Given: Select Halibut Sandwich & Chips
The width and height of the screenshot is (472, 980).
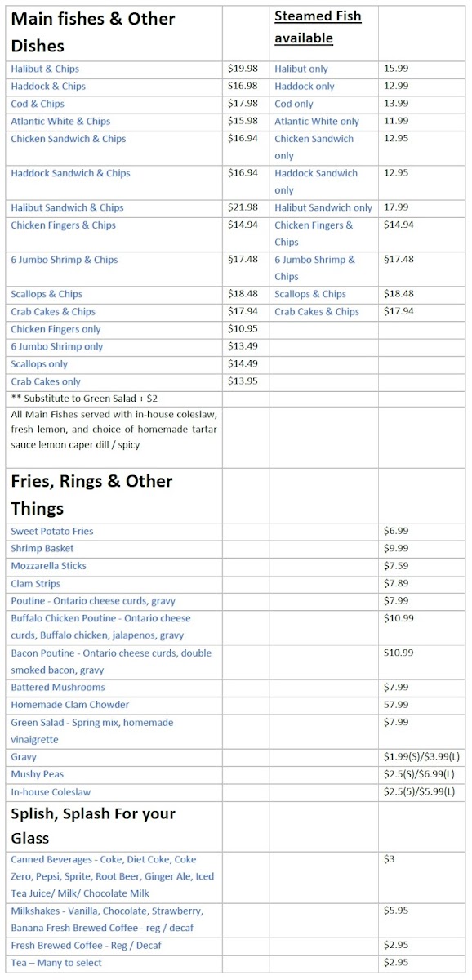Looking at the screenshot, I should 67,208.
